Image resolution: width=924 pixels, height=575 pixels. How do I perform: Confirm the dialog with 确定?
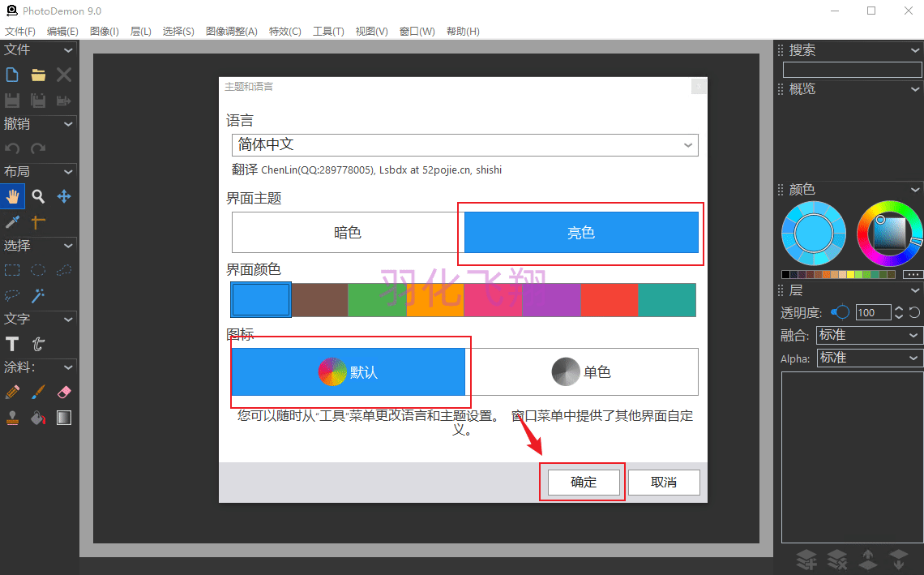(x=584, y=483)
